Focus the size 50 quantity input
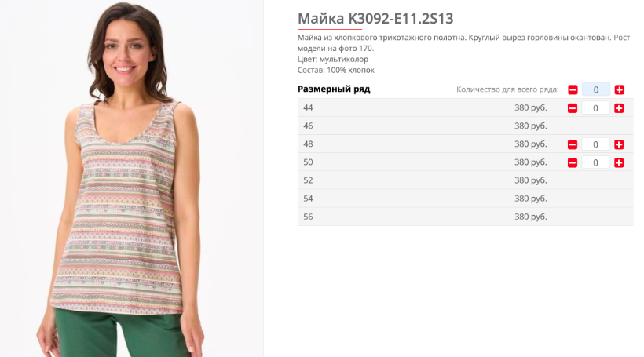This screenshot has width=644, height=357. (595, 163)
